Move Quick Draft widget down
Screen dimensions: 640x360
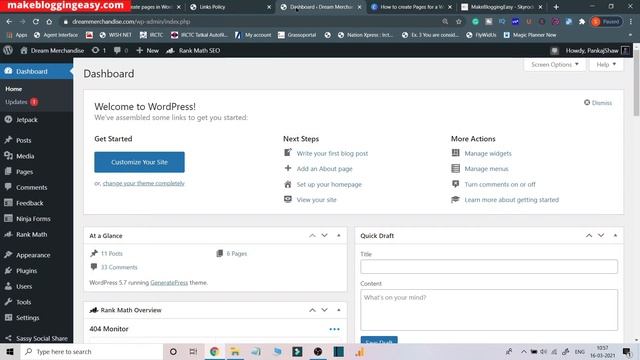(x=601, y=236)
